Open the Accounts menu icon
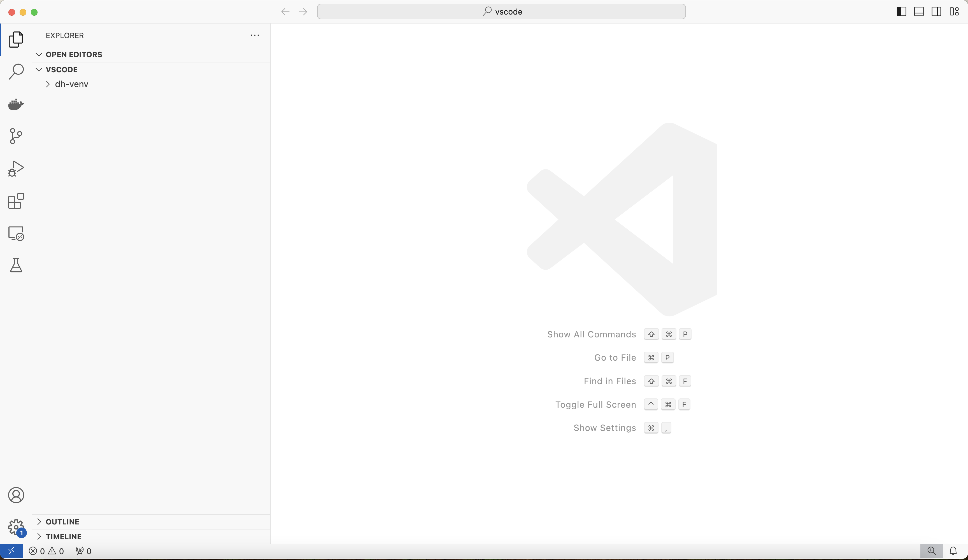Screen dimensions: 968x560 coord(16,495)
